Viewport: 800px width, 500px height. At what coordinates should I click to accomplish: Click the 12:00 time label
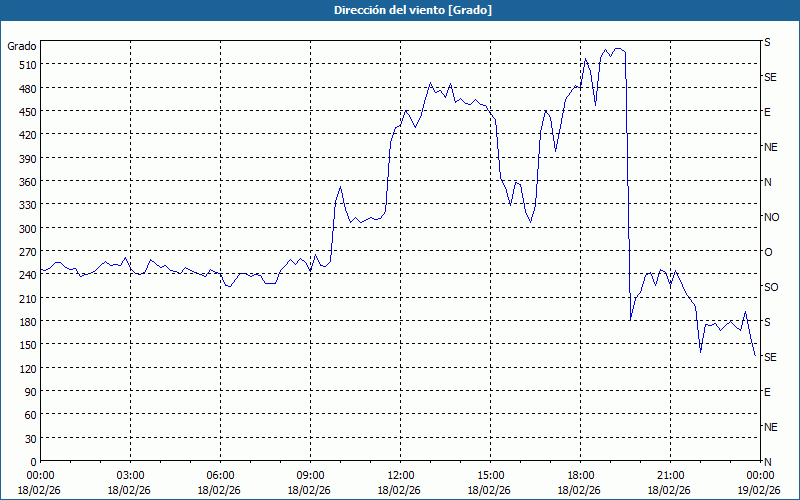401,476
